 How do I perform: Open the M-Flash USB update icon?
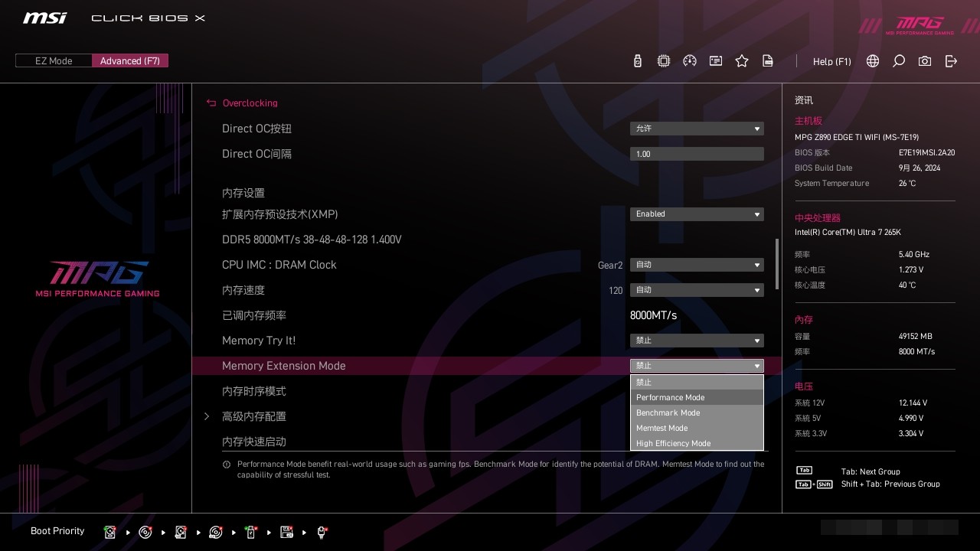coord(638,61)
